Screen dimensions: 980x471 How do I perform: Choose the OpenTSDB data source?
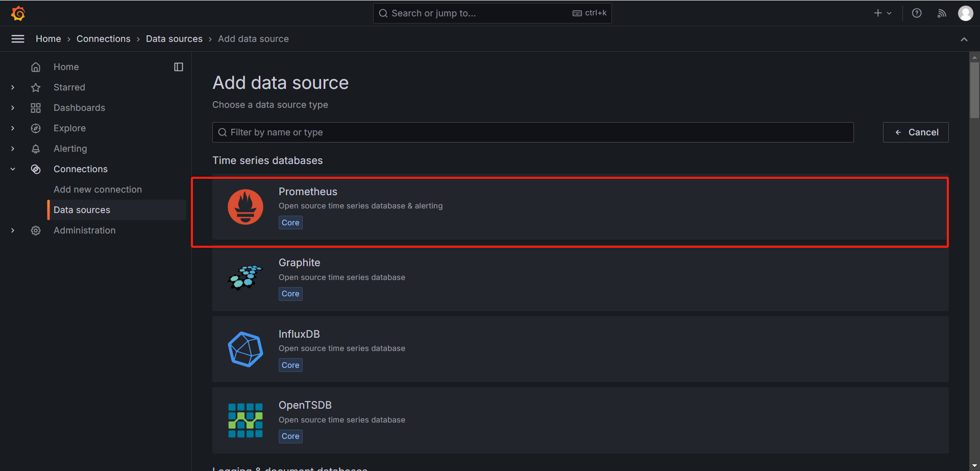580,420
